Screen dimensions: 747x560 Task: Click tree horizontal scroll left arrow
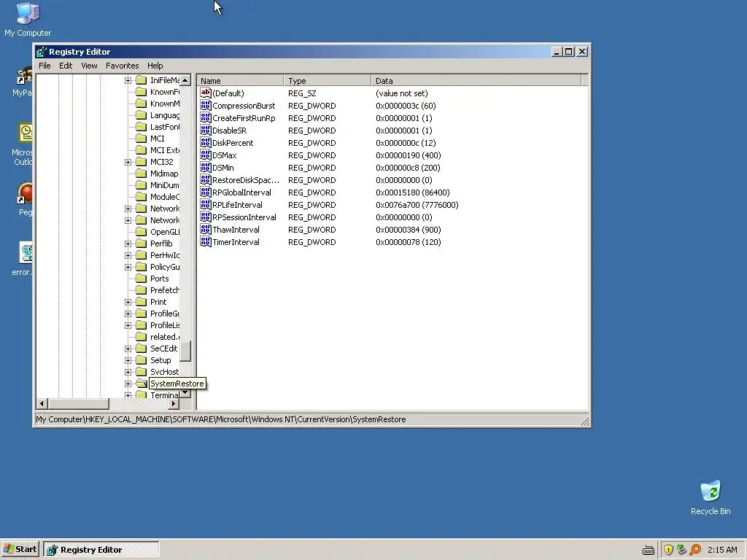(42, 404)
